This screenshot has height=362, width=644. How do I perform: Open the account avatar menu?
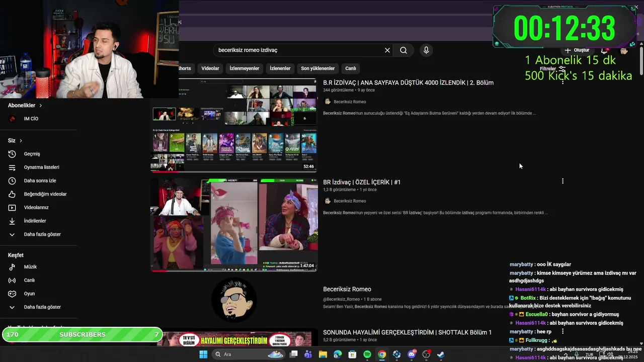tap(624, 50)
